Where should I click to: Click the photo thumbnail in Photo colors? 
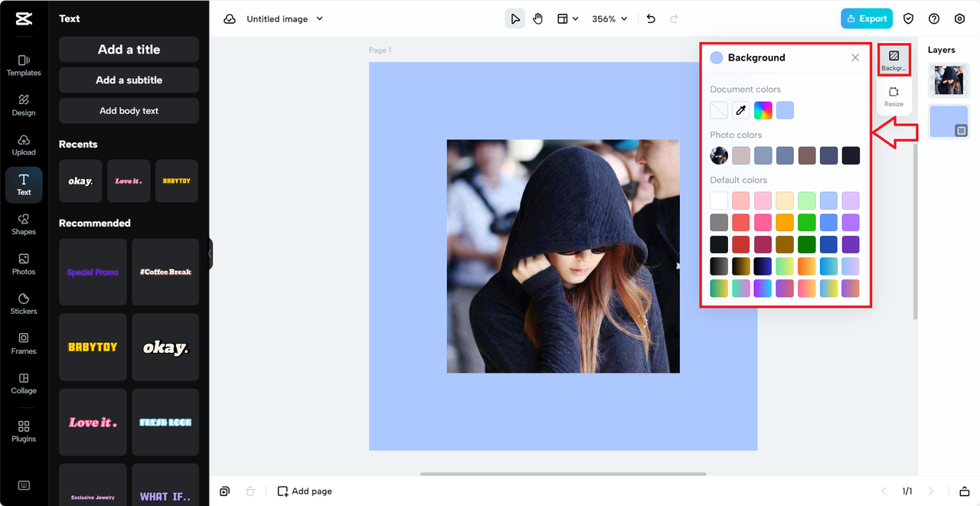tap(719, 155)
